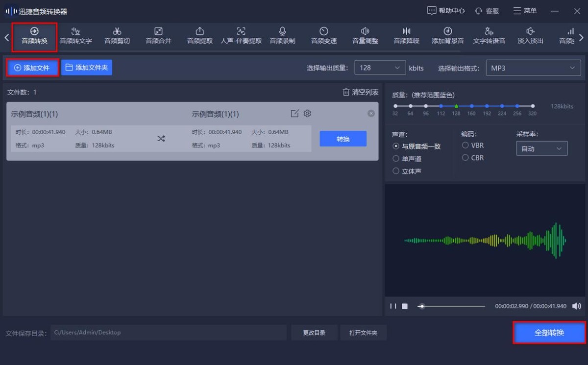Open the 菜单 menu at top right

pos(524,10)
